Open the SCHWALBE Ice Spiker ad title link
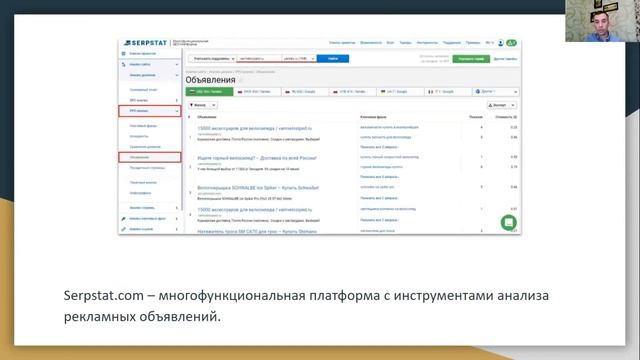Image resolution: width=640 pixels, height=360 pixels. tap(258, 188)
